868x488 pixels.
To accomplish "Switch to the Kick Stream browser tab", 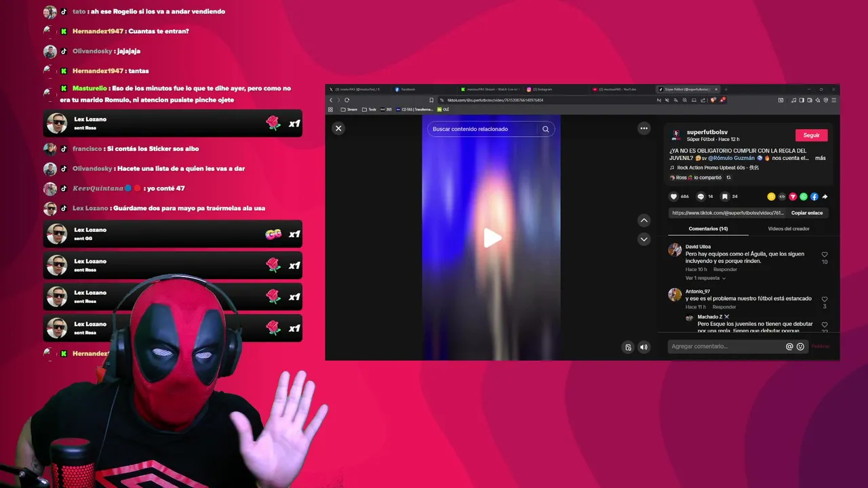I will click(490, 89).
